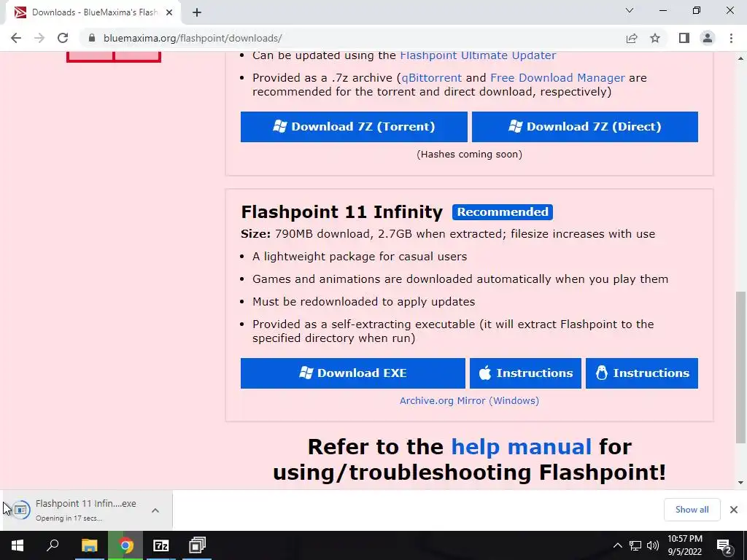Open 7-Zip from the taskbar
This screenshot has width=747, height=560.
pos(161,545)
